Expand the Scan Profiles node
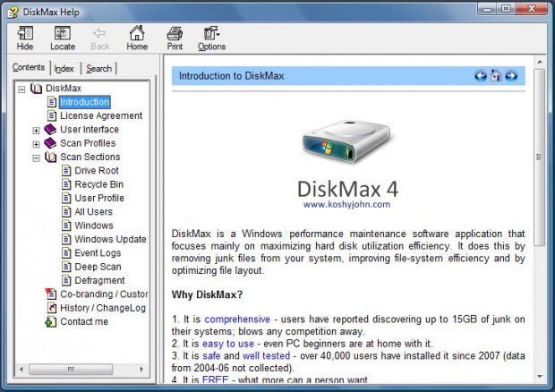 coord(36,144)
